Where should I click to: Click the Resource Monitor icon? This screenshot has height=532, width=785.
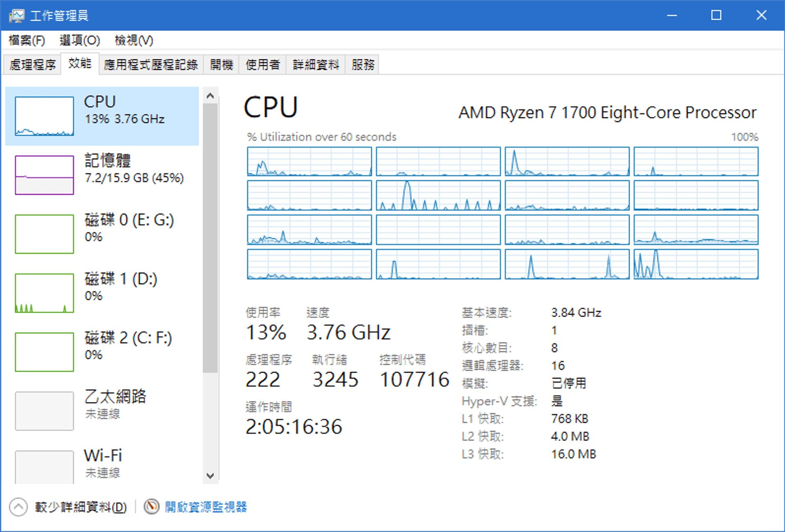pos(151,507)
